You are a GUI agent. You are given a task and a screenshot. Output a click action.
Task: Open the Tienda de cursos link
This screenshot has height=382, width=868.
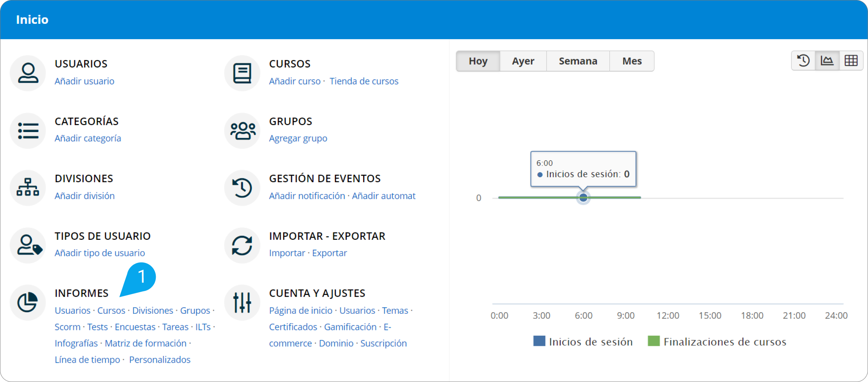point(364,81)
